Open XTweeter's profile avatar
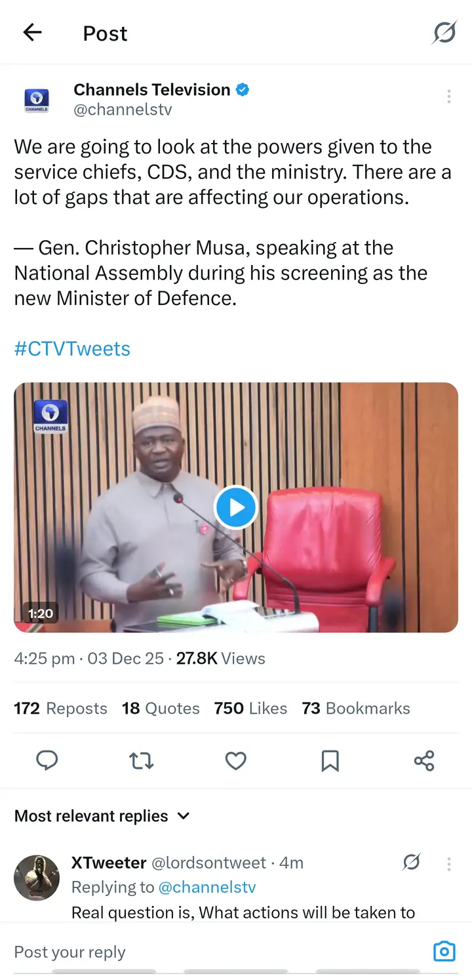Image resolution: width=472 pixels, height=980 pixels. (37, 878)
